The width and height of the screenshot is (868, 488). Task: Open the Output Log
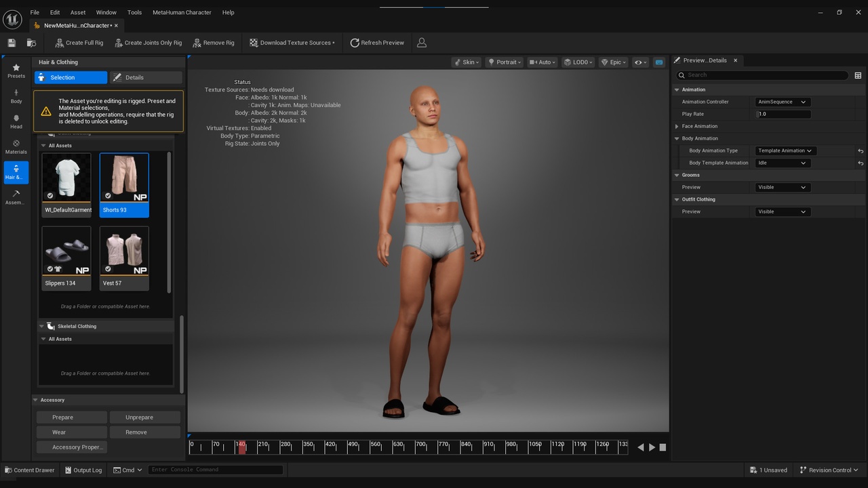point(83,470)
